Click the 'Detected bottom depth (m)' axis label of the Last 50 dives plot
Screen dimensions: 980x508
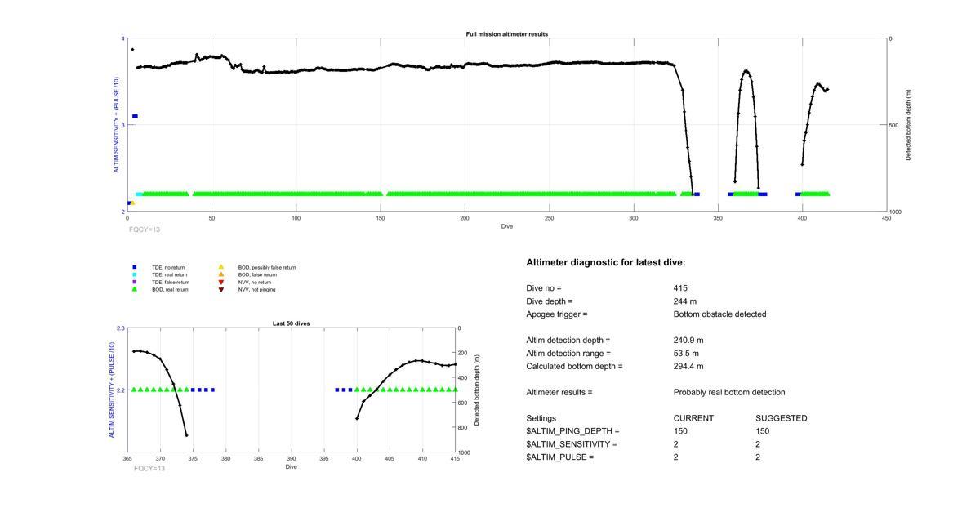(x=477, y=390)
